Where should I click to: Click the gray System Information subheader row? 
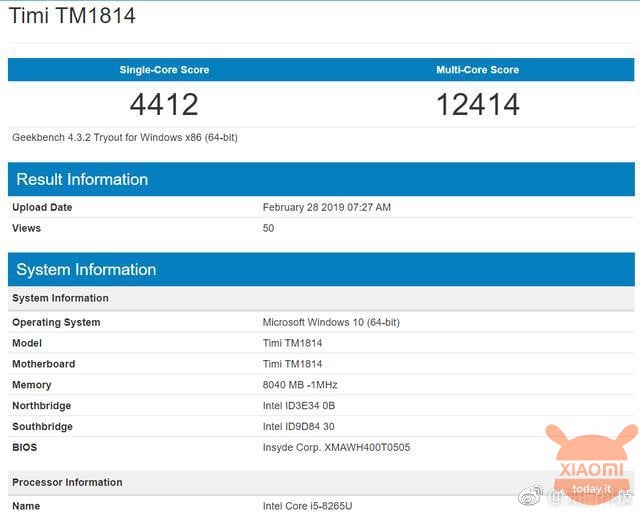coord(321,298)
